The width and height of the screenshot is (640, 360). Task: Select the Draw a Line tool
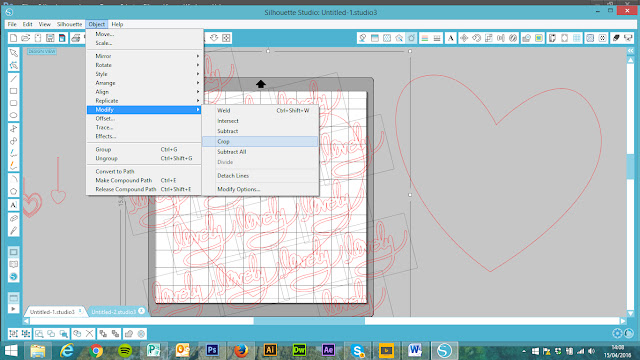pyautogui.click(x=13, y=78)
